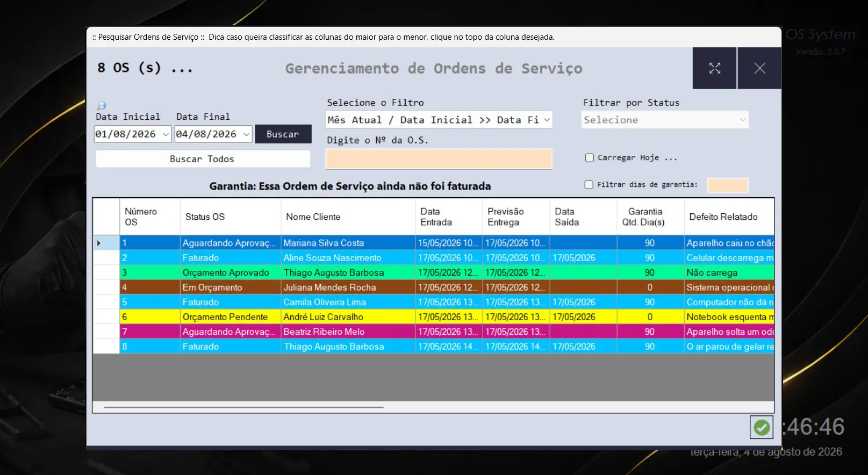Image resolution: width=868 pixels, height=475 pixels.
Task: Select client Aline Souza Nascimento
Action: click(348, 258)
